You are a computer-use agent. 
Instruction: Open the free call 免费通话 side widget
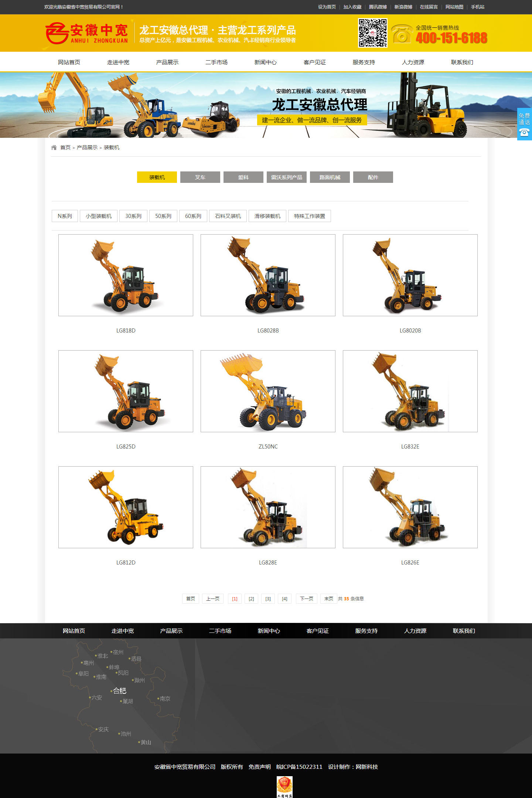[524, 124]
